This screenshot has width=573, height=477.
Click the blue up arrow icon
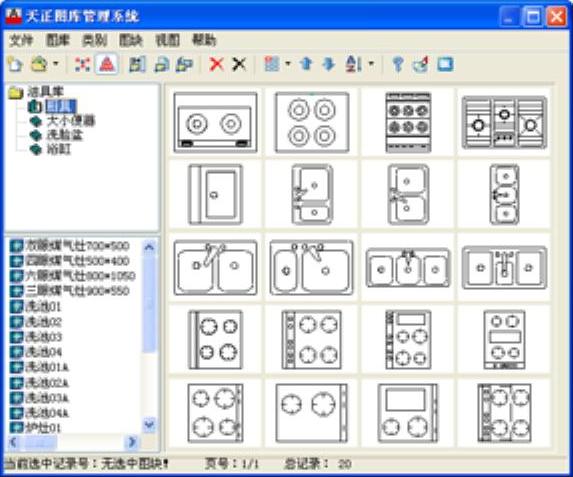(306, 64)
